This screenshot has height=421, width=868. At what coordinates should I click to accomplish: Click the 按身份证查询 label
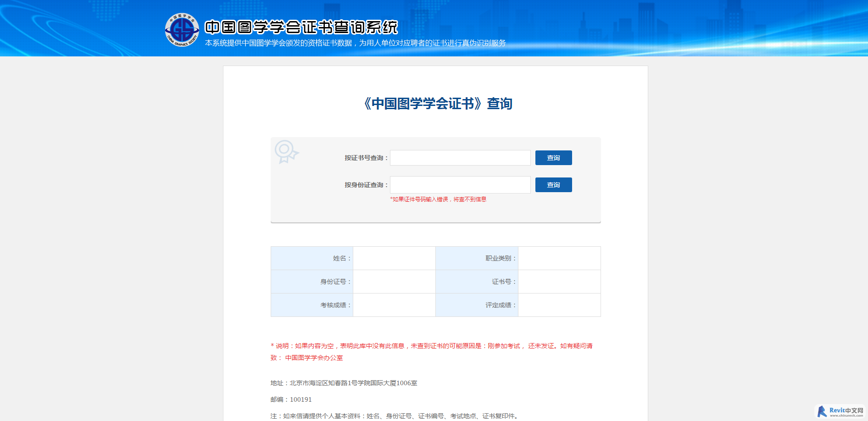(366, 185)
